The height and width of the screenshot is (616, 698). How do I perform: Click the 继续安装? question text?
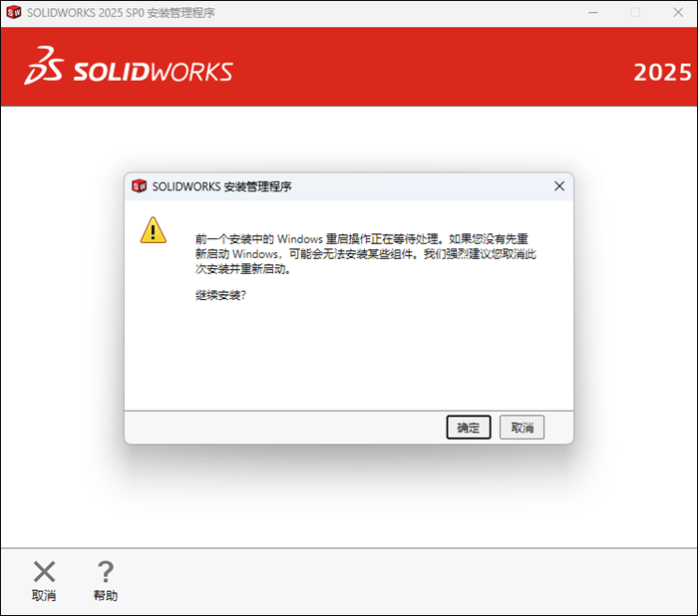tap(220, 295)
